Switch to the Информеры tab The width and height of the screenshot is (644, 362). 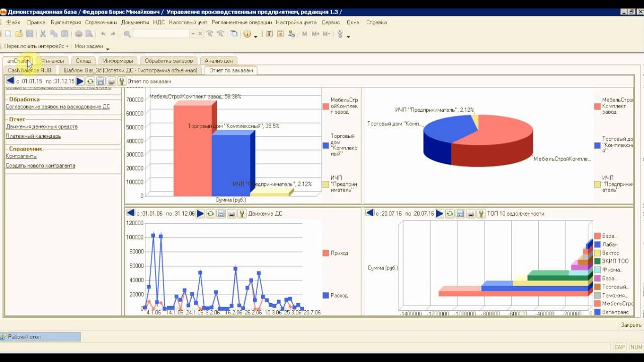click(118, 61)
